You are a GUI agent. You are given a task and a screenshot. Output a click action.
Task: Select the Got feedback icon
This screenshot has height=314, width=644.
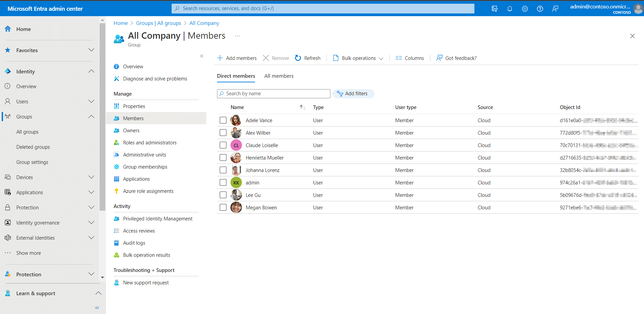coord(439,58)
